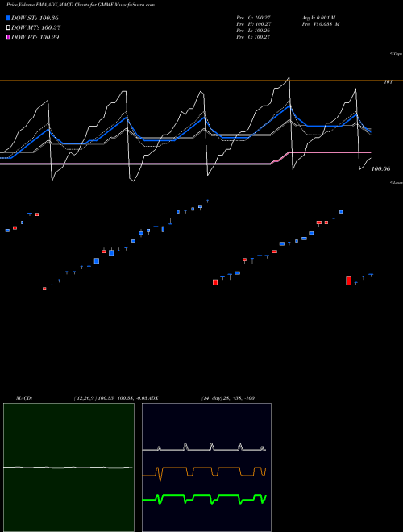Viewport: 403px width, 532px height.
Task: Click the large red candlestick at the far right
Action: (x=348, y=281)
